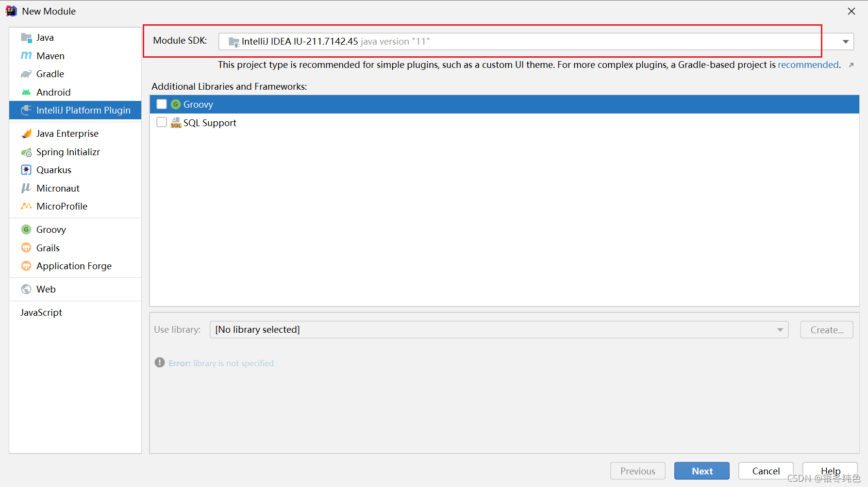Enable the SQL Support checkbox
Image resolution: width=868 pixels, height=487 pixels.
tap(162, 122)
